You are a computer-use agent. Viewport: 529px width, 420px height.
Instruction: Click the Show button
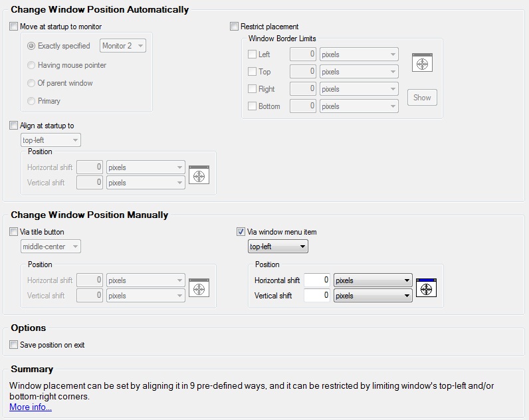pos(422,98)
